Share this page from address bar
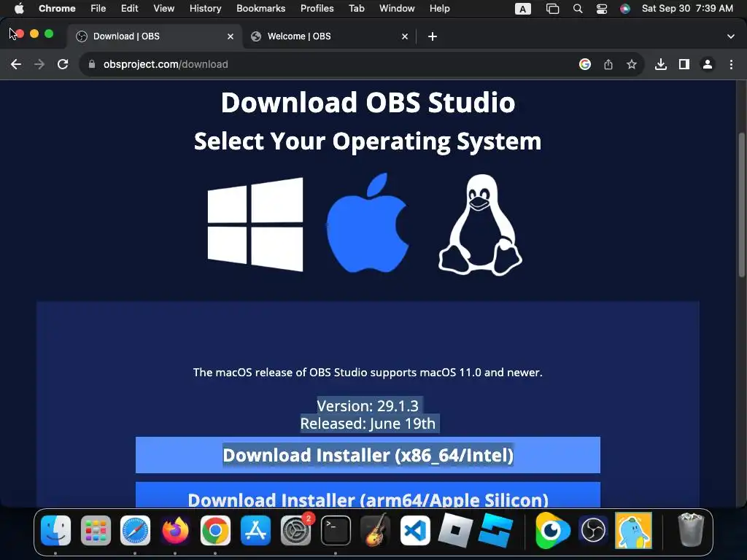This screenshot has height=560, width=747. [608, 64]
